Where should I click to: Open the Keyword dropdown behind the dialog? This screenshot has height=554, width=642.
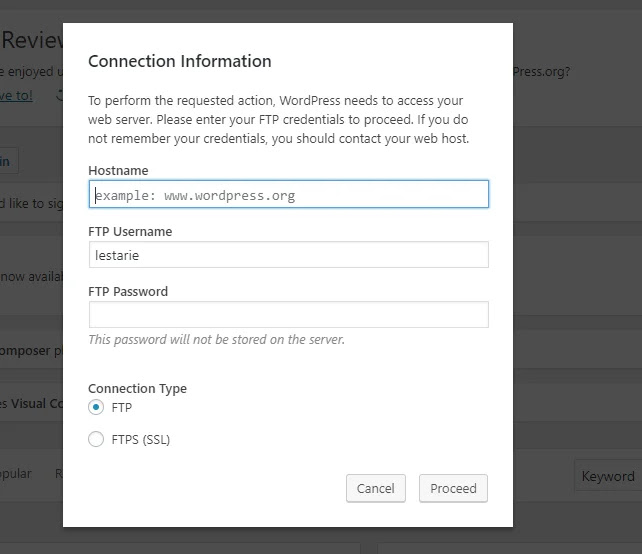pos(607,476)
